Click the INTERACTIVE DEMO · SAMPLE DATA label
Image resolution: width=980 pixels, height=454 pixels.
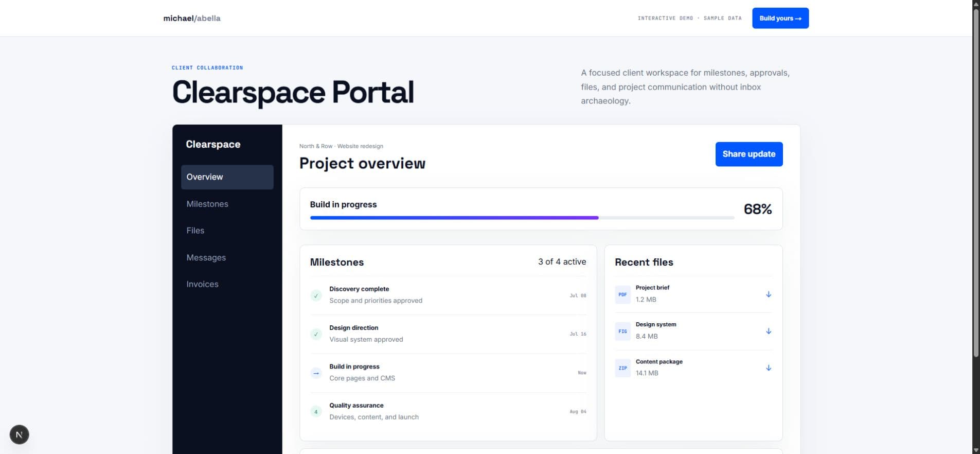click(689, 18)
